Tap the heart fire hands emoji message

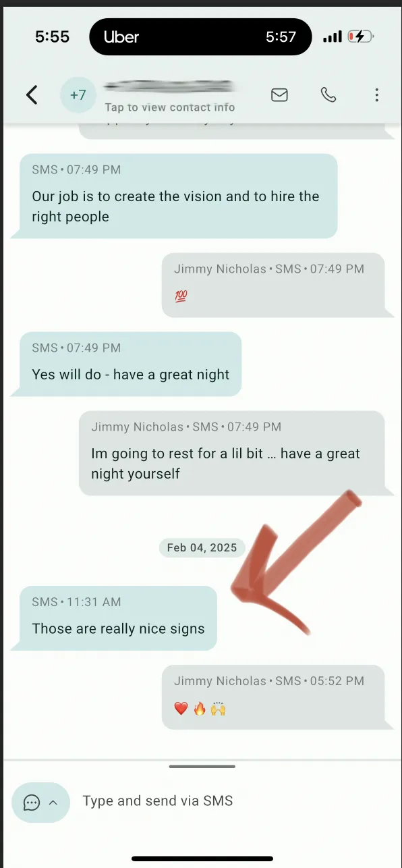[x=277, y=697]
